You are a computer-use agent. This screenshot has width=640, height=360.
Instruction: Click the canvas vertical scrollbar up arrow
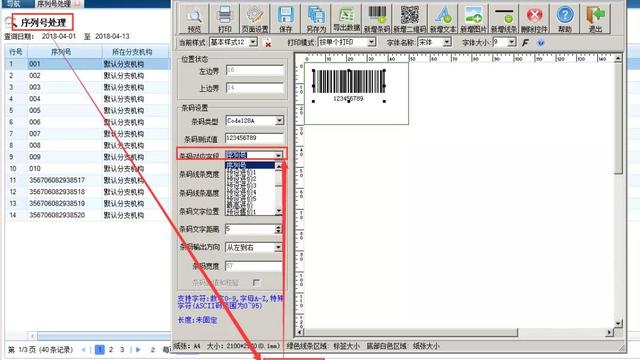[x=618, y=58]
